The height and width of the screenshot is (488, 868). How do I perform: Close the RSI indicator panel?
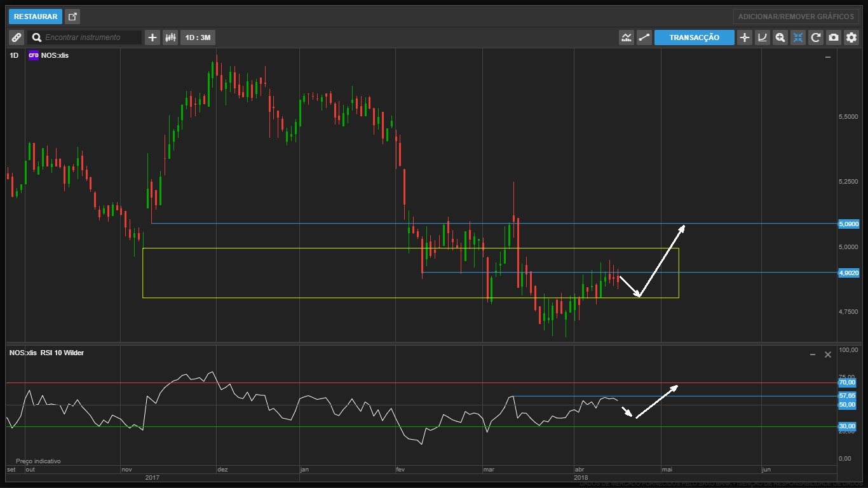point(827,355)
